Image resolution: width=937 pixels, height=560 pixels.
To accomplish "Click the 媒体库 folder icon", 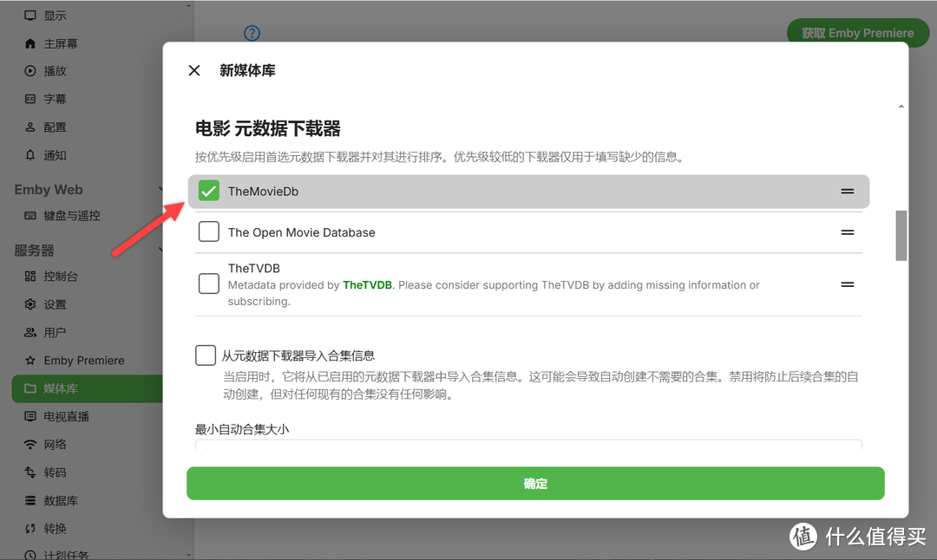I will pos(29,388).
